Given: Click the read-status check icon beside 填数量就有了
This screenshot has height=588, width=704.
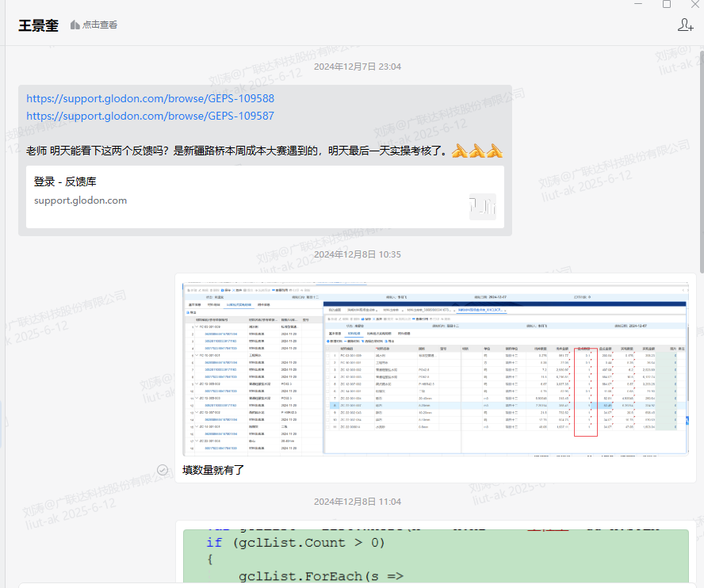Looking at the screenshot, I should (x=163, y=470).
